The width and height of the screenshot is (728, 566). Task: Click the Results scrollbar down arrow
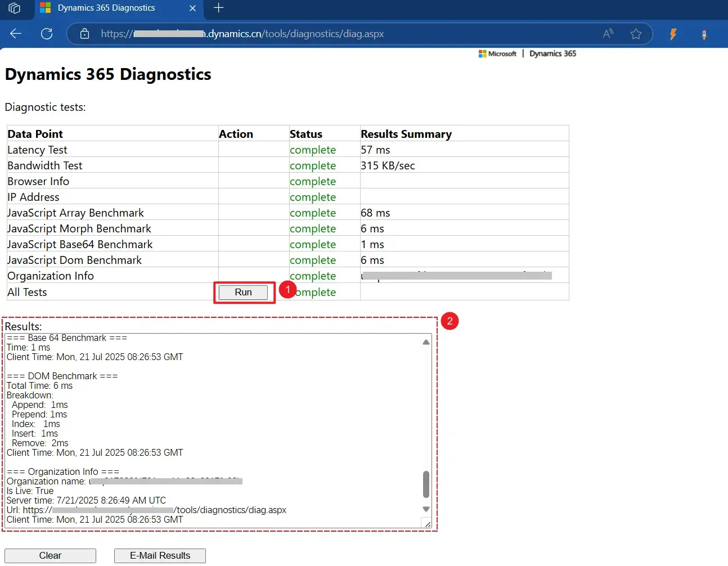click(426, 509)
